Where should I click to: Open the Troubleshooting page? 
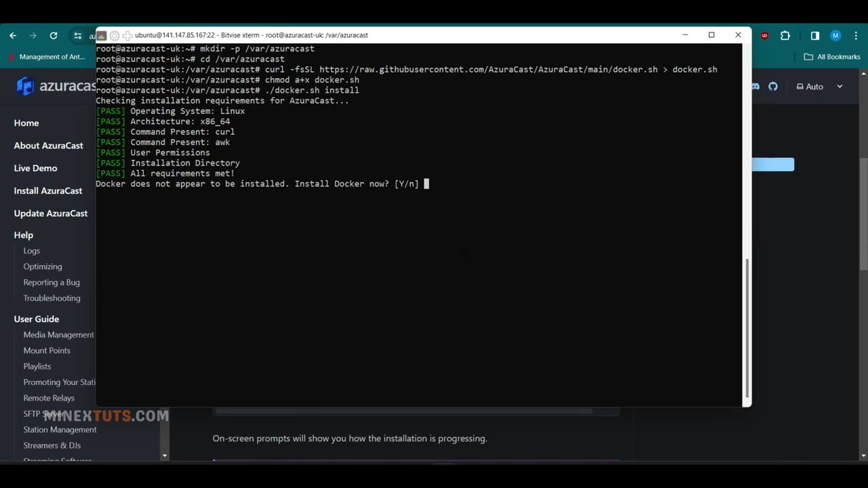(x=52, y=298)
